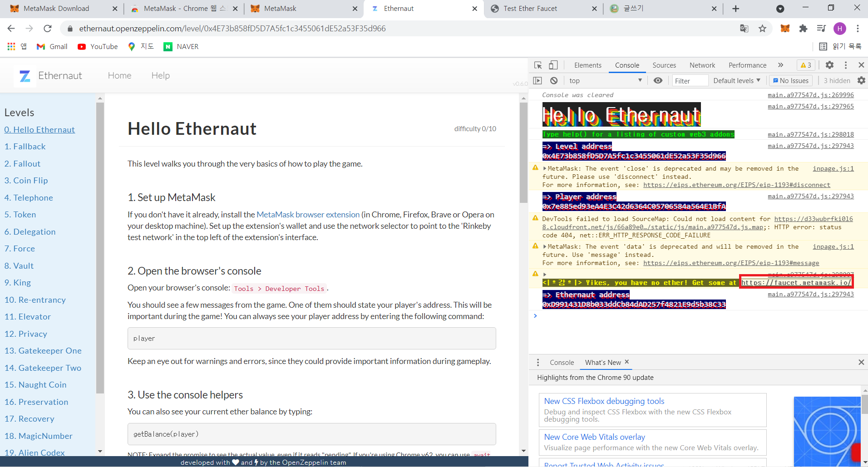Select the top JavaScript context dropdown
Screen dimensions: 868x467
pyautogui.click(x=606, y=80)
